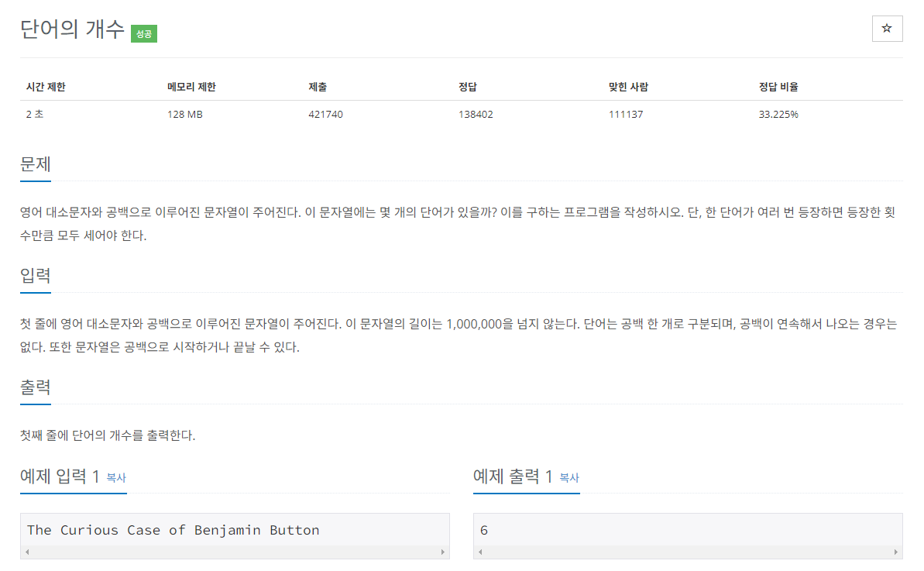Click the 제출 column header
Viewport: 924px width, 571px height.
[315, 87]
